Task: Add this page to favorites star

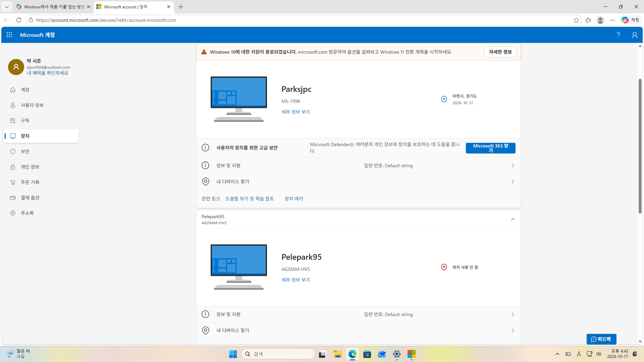Action: click(576, 20)
